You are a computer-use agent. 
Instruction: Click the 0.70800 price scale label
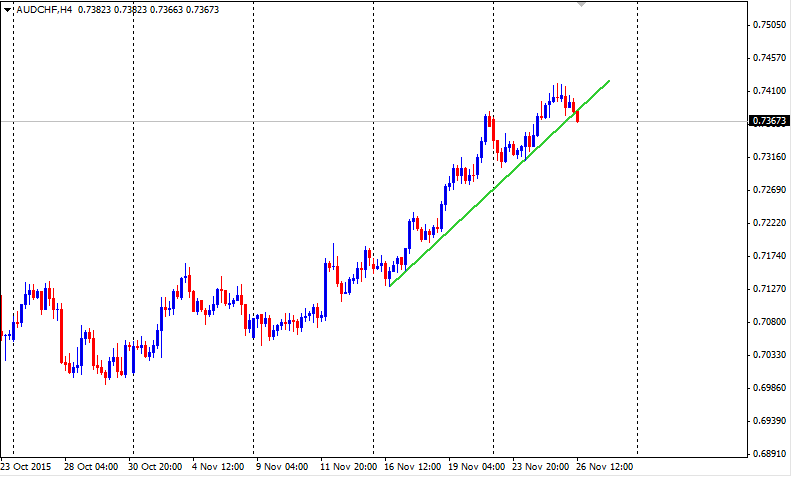click(x=769, y=322)
